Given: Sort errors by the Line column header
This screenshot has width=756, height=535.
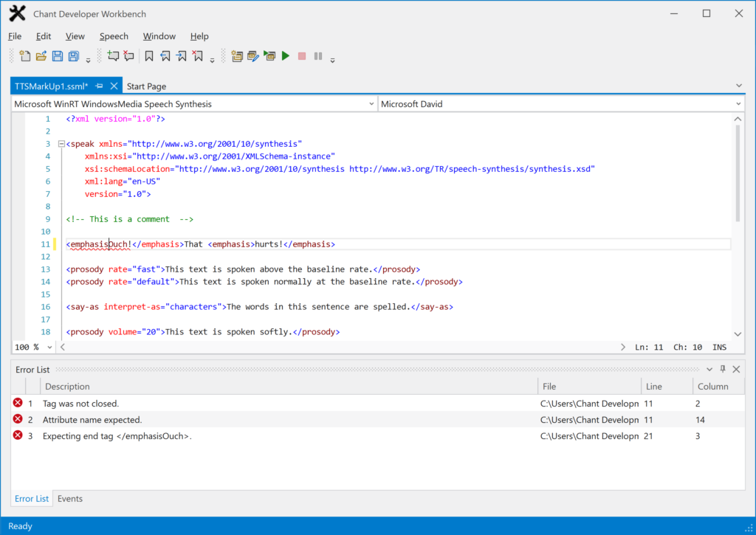Looking at the screenshot, I should click(x=667, y=387).
